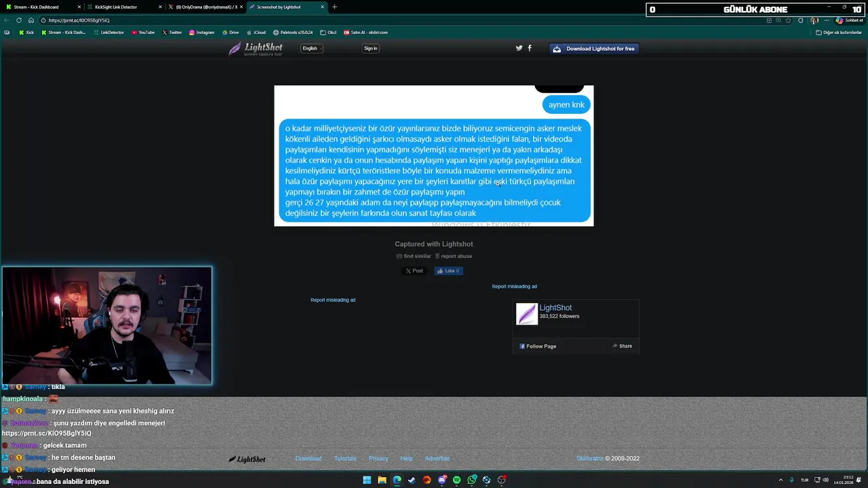Close the Screenshot by Lightshot tab
This screenshot has height=488, width=868.
(322, 7)
